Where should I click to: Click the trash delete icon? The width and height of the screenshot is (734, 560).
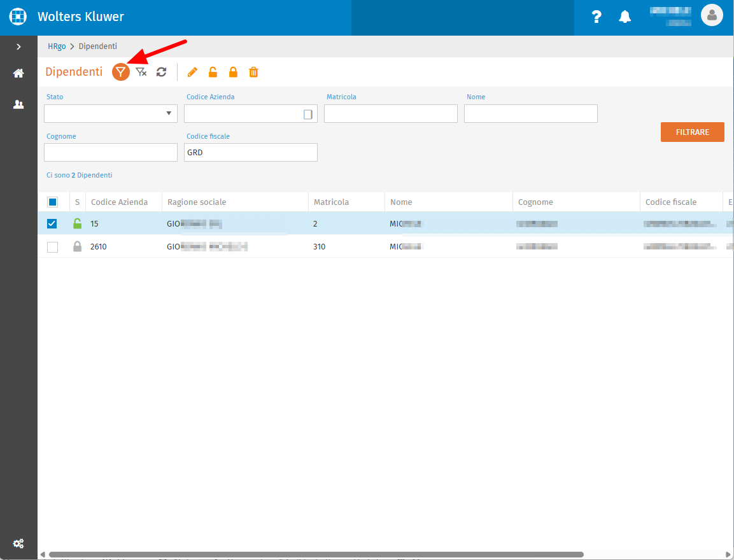coord(253,72)
